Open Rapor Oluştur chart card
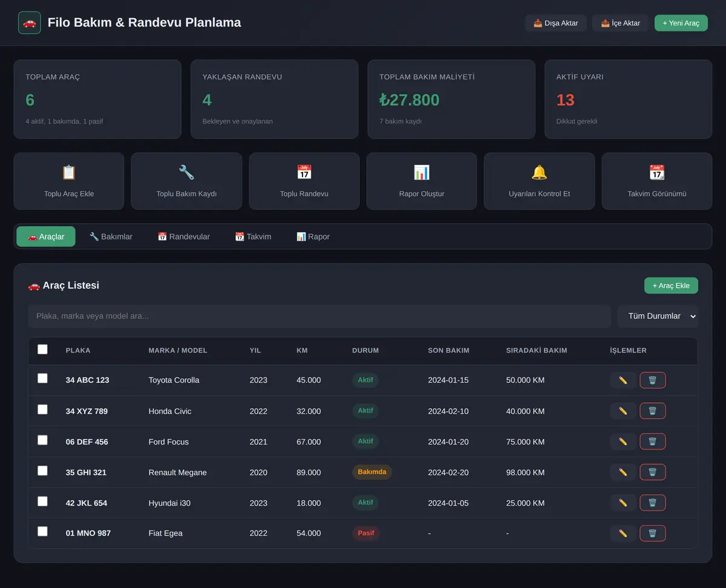726x588 pixels. pyautogui.click(x=422, y=181)
